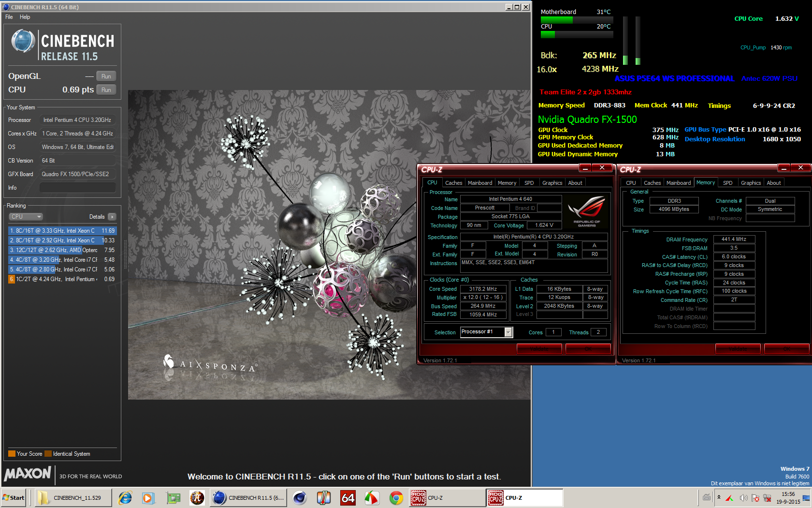
Task: Expand ranking Details arrow button
Action: [112, 217]
